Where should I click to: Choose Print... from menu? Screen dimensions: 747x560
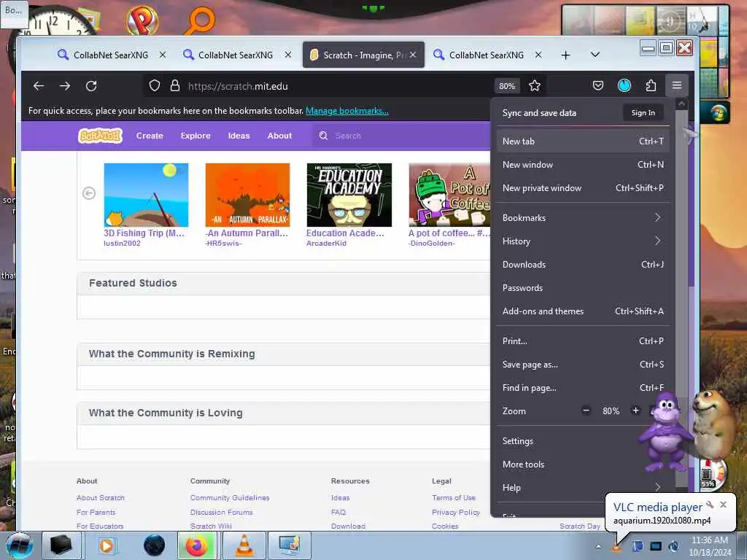[583, 341]
